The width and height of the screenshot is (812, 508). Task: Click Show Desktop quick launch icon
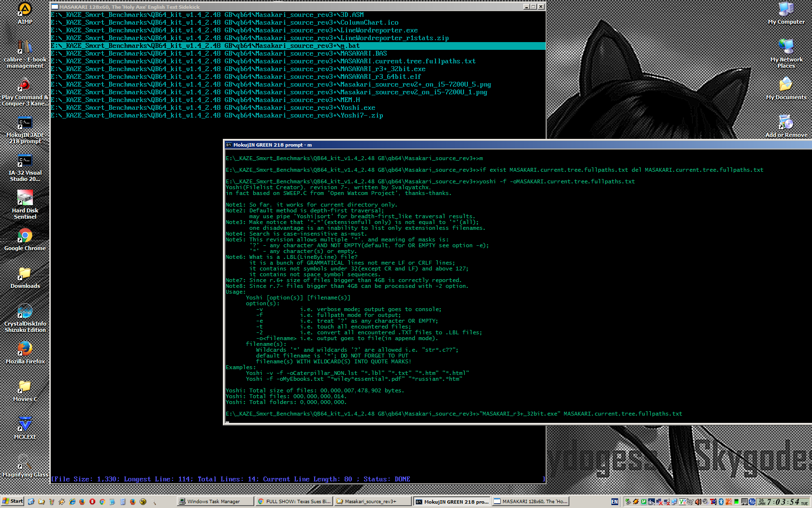pos(31,502)
